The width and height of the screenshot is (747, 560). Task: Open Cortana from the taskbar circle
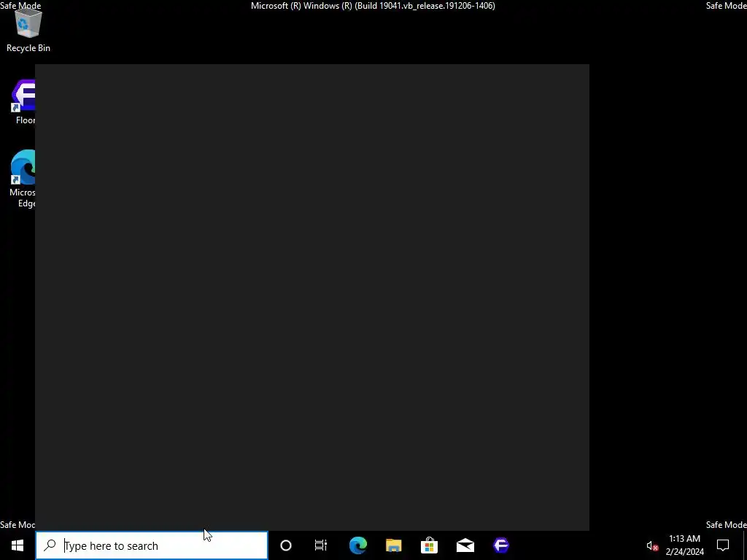[286, 545]
